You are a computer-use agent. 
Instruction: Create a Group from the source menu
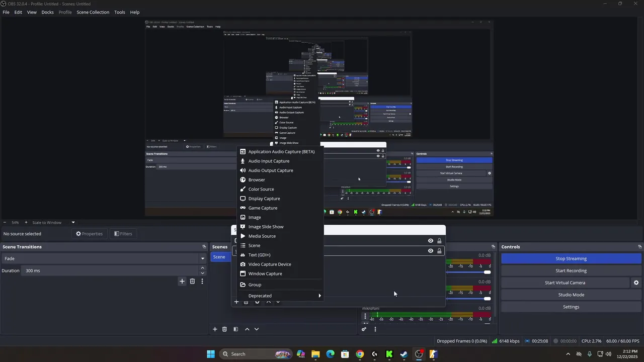tap(280, 285)
